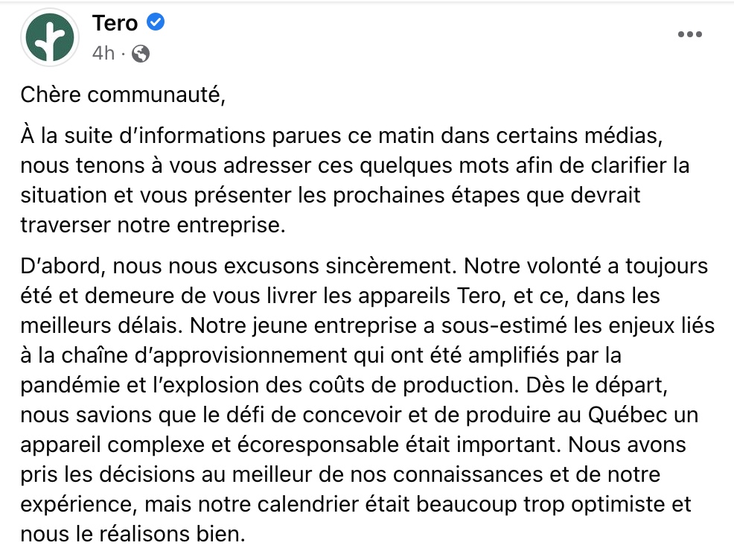Click the sentence 'D'abord, nous nous excusons sincèrement.'

pos(239,266)
